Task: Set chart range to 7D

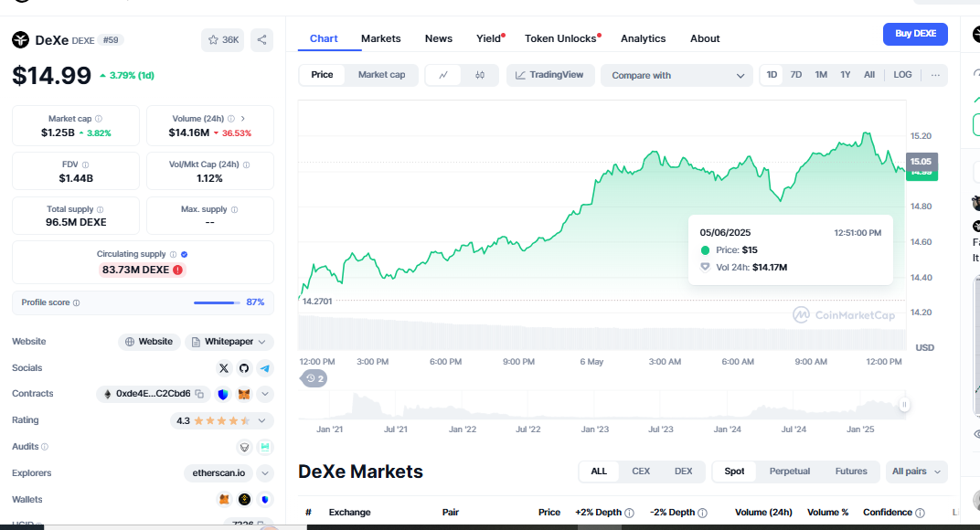Action: click(795, 75)
